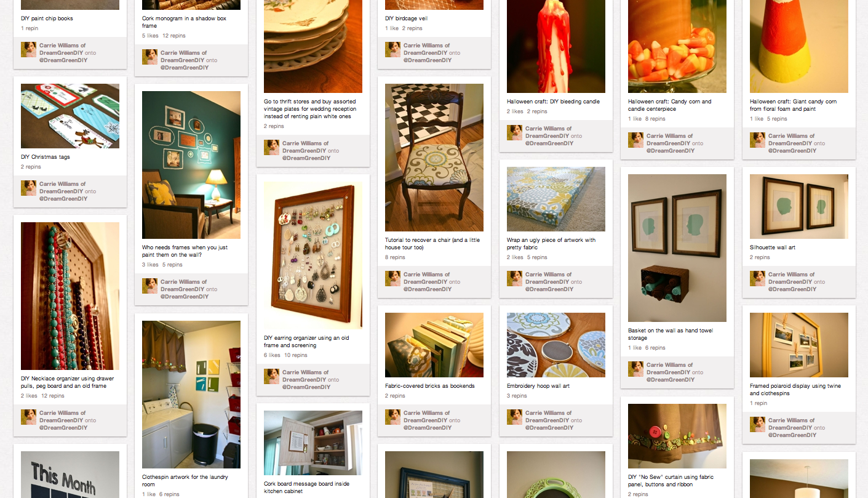Click the avatar under Silhouette wall art pin
868x498 pixels.
coord(758,279)
